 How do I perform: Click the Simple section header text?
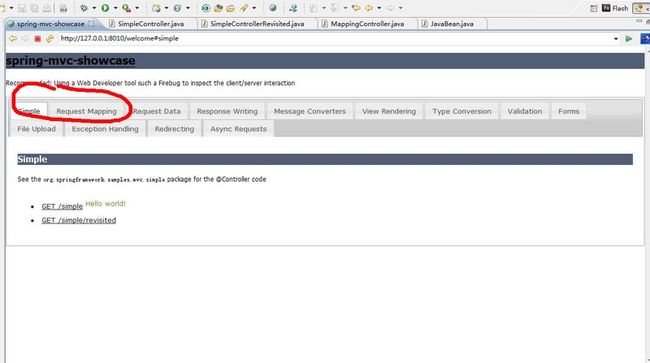pyautogui.click(x=32, y=159)
